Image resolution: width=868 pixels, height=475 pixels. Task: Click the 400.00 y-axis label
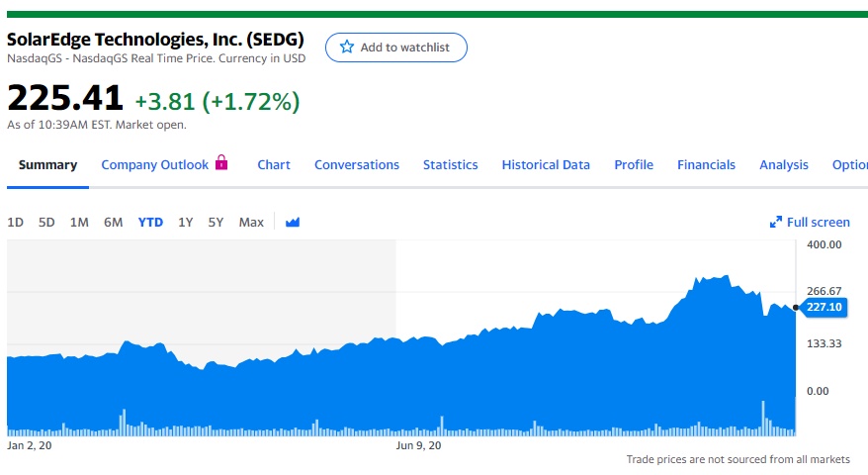click(x=824, y=244)
